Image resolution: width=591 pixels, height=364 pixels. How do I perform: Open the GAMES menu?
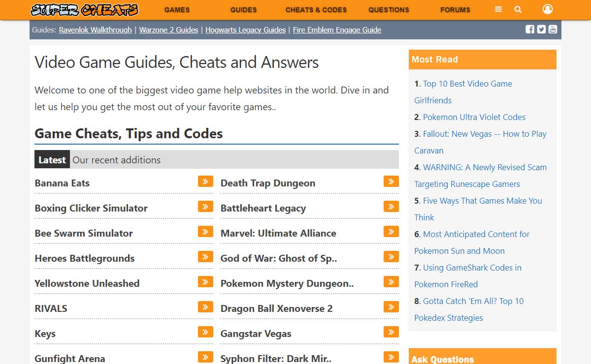coord(177,10)
